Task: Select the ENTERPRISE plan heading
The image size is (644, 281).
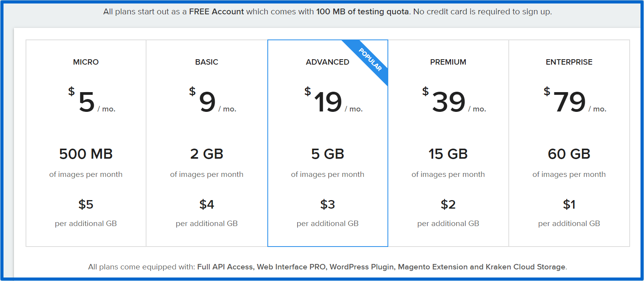Action: (x=569, y=62)
